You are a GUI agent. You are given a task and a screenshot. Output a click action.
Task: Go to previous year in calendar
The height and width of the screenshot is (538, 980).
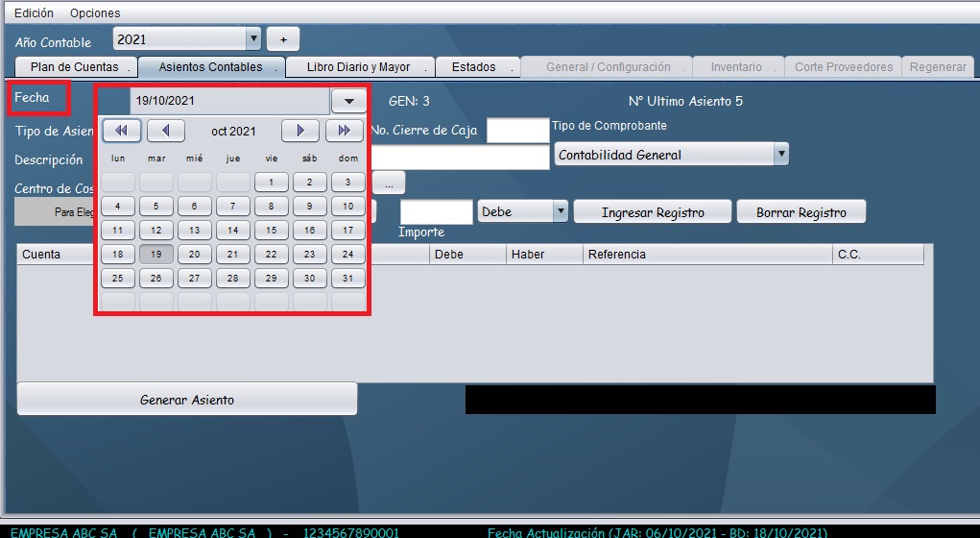pos(122,131)
